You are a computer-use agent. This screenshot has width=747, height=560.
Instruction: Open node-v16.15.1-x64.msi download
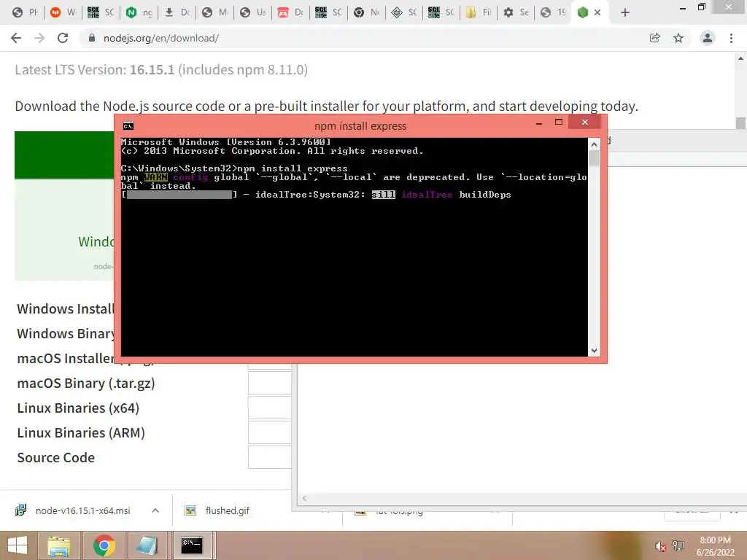pyautogui.click(x=82, y=510)
